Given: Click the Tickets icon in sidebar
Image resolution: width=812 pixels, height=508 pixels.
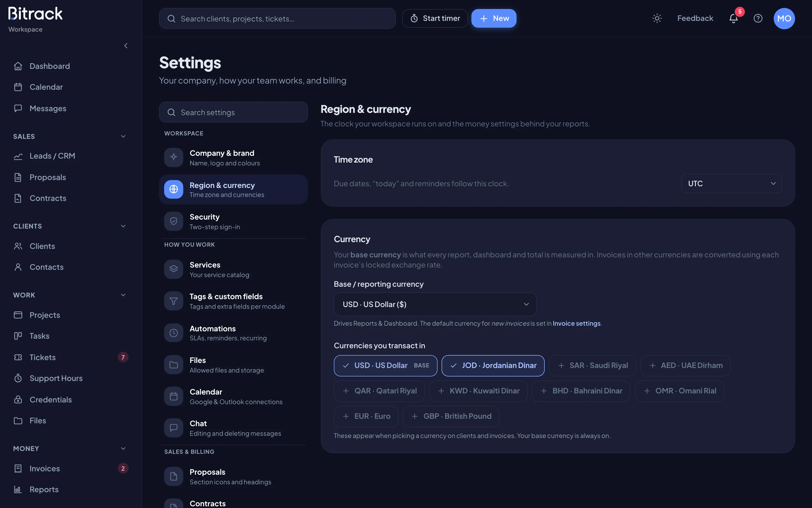Looking at the screenshot, I should point(18,357).
